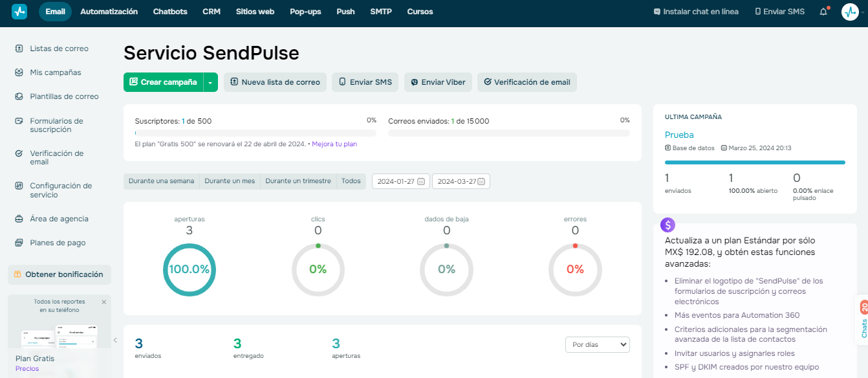868x378 pixels.
Task: Click calendar icon in 2024-01-27 field
Action: 421,181
